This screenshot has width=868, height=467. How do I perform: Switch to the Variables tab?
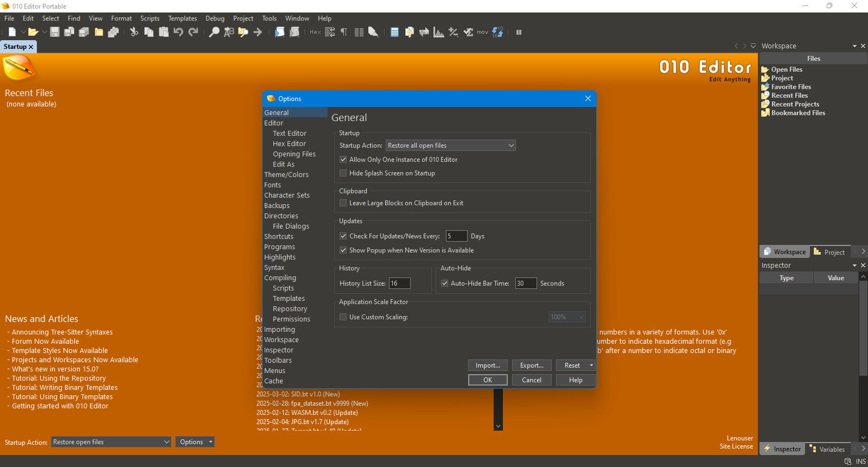[827, 449]
